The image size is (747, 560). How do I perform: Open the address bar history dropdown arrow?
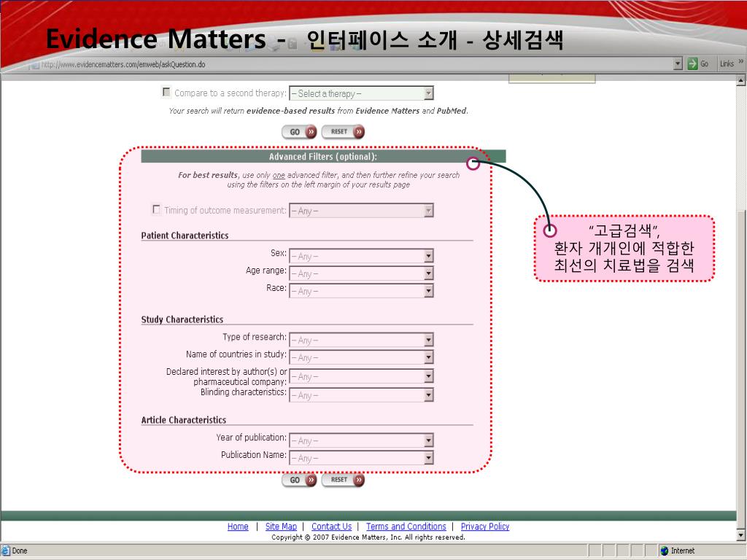[678, 63]
